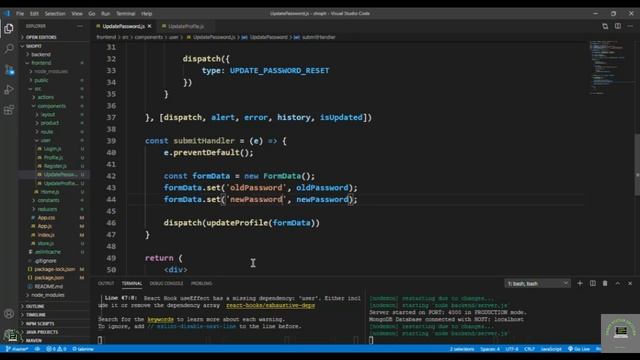
Task: Open the View menu
Action: pos(77,13)
